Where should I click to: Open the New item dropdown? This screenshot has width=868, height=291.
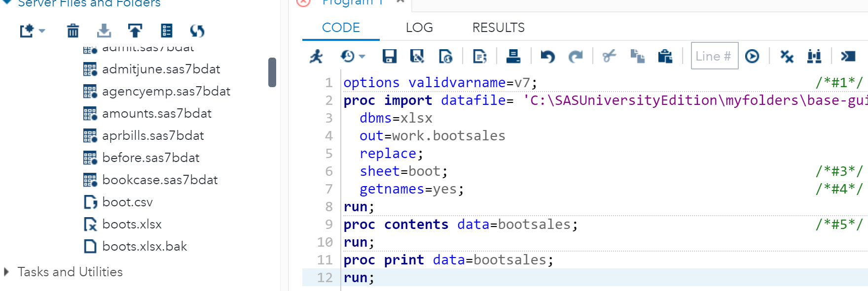click(x=32, y=31)
